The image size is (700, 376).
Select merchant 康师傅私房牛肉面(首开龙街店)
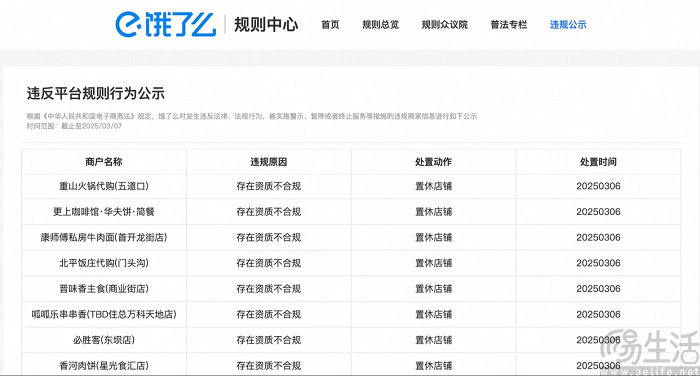pyautogui.click(x=104, y=237)
